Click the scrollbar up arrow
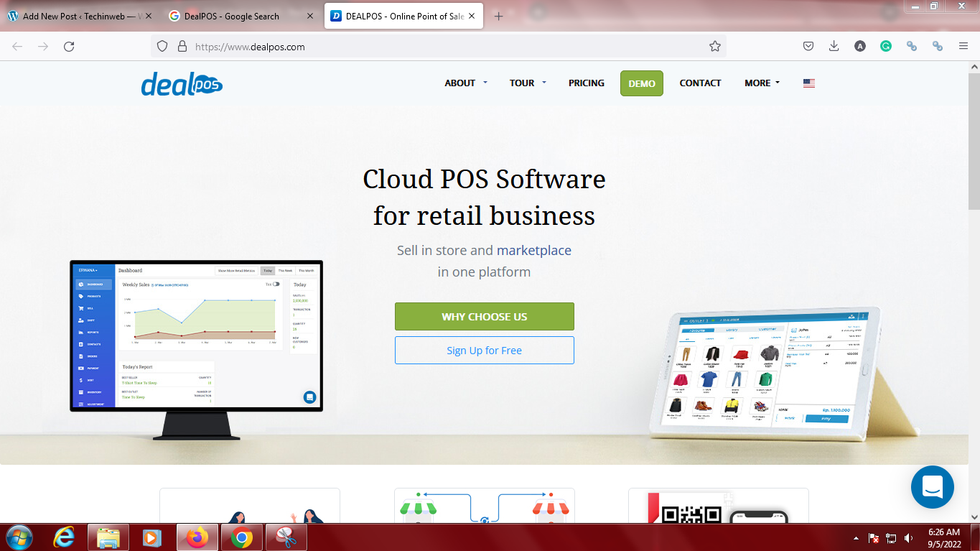 pos(974,66)
